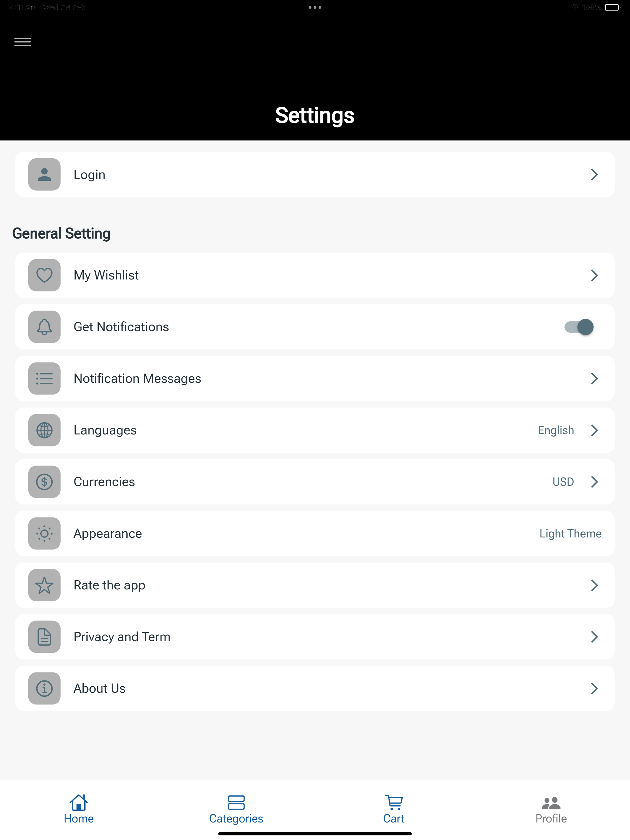Select the Login row text
This screenshot has height=840, width=630.
coord(90,174)
